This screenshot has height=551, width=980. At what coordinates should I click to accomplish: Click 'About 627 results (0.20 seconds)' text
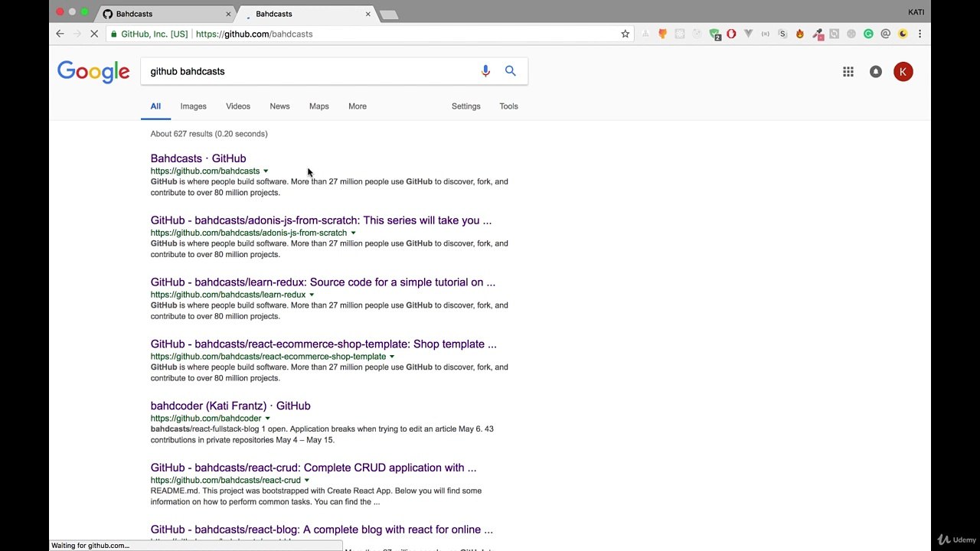click(209, 134)
